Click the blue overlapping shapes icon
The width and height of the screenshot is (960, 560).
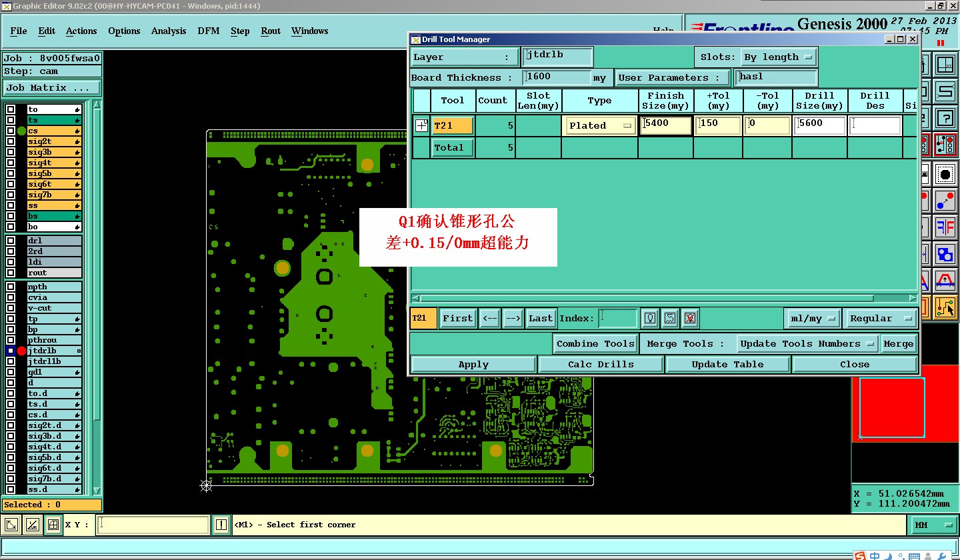coord(945,254)
